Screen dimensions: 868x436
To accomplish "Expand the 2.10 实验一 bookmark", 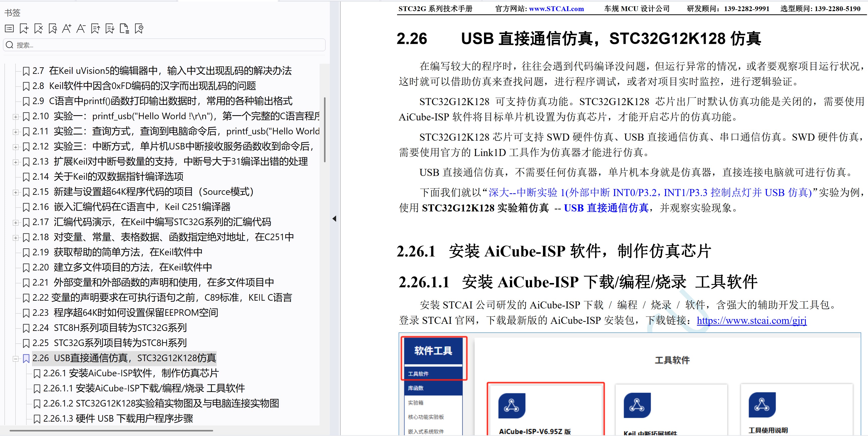I will 16,117.
